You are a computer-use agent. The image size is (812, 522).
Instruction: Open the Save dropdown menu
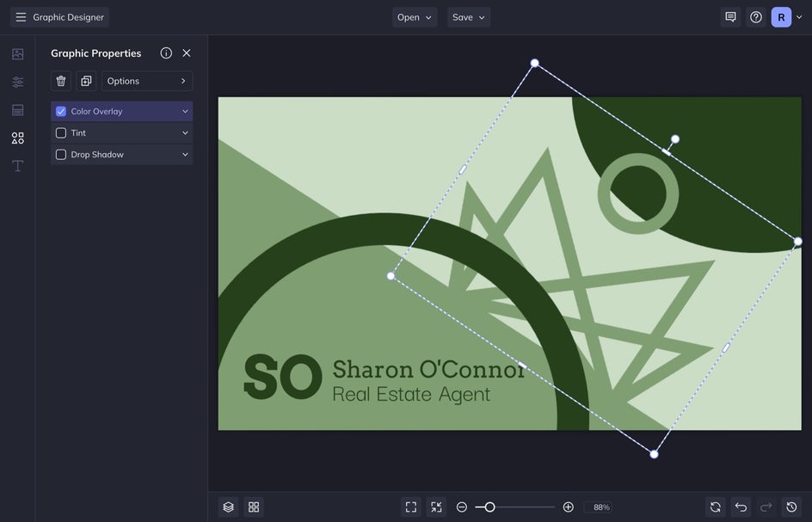pos(469,17)
